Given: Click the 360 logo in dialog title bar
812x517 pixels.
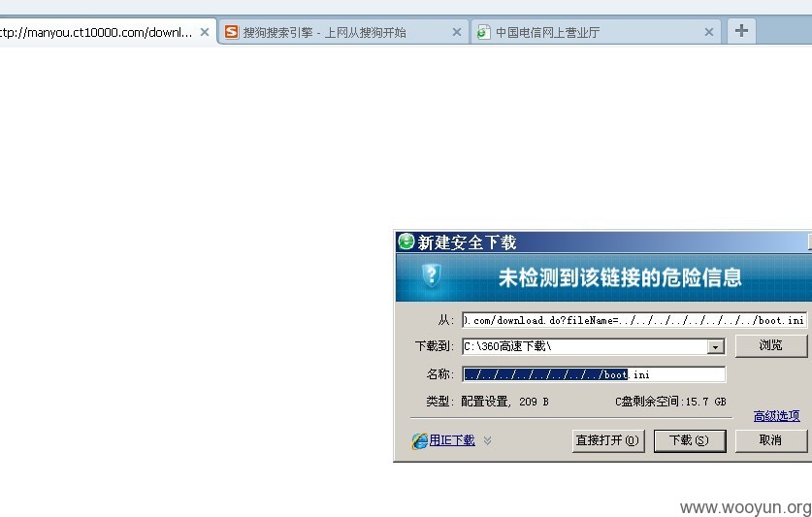Looking at the screenshot, I should (406, 242).
